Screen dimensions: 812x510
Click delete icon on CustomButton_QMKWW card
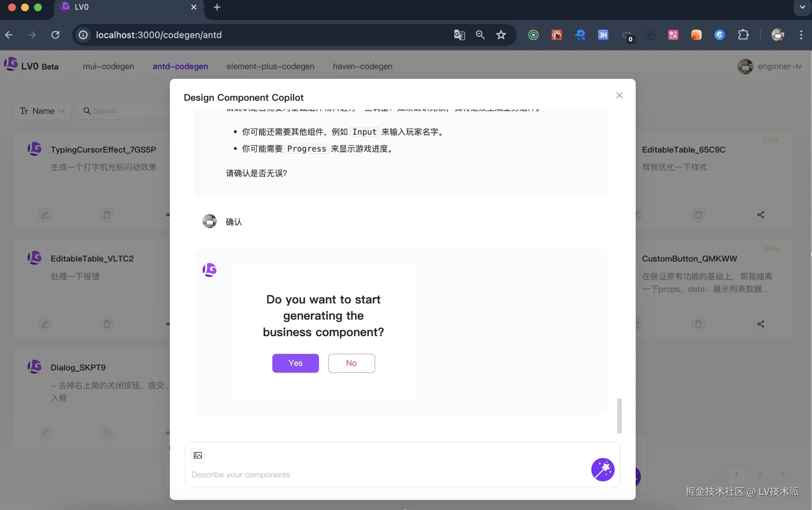click(x=698, y=324)
